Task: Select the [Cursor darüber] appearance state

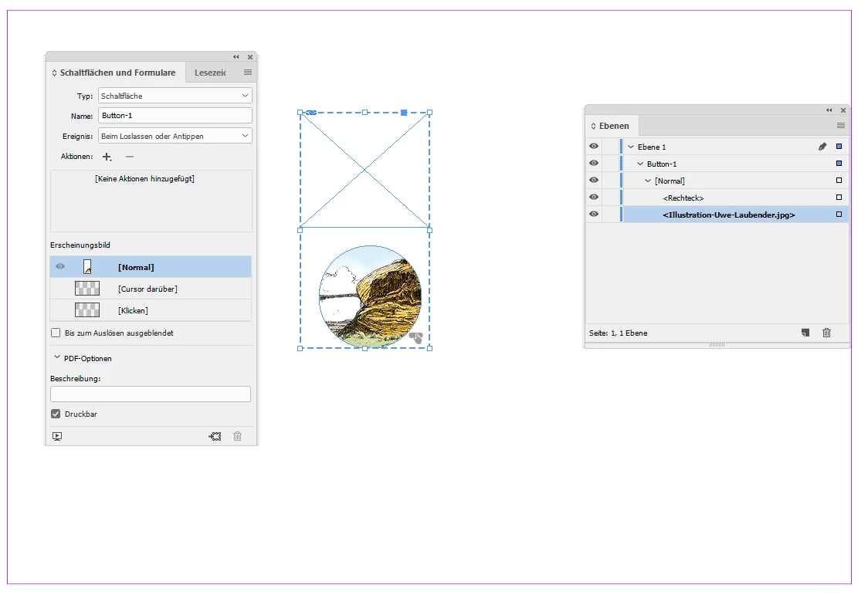Action: click(x=151, y=289)
